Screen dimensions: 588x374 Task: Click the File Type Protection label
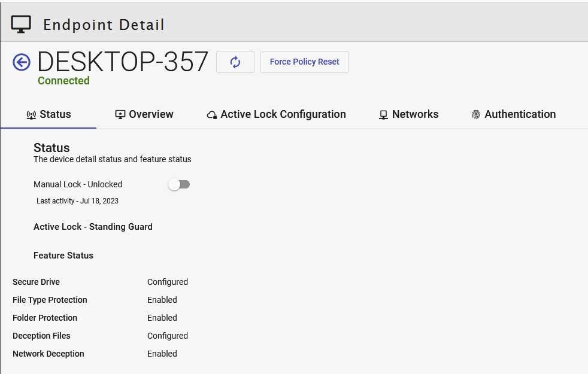pos(50,300)
